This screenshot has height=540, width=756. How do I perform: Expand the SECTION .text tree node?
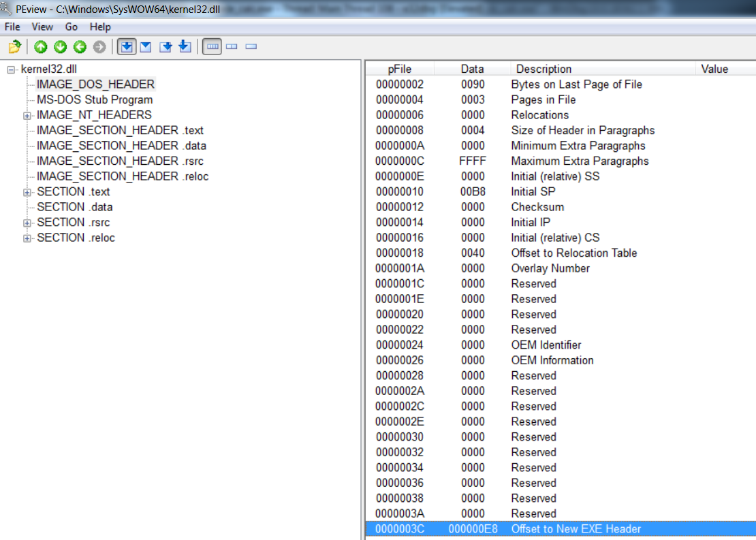(x=27, y=191)
